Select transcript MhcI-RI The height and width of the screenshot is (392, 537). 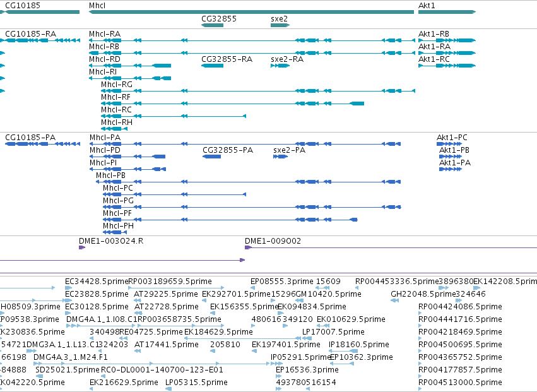click(130, 78)
